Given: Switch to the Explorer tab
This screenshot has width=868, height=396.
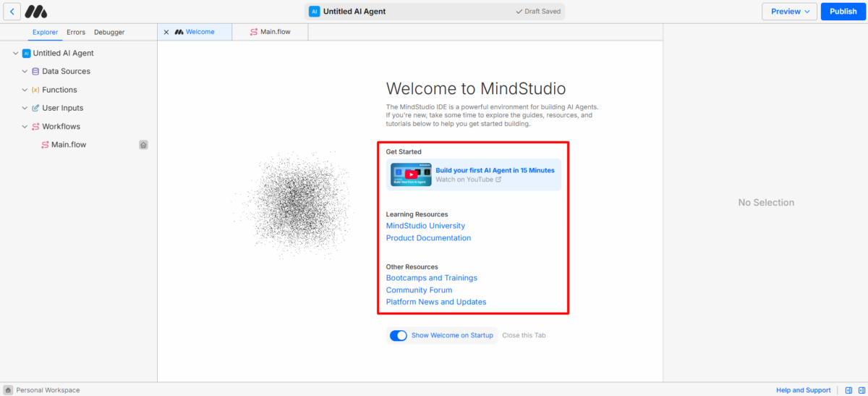Looking at the screenshot, I should click(46, 32).
